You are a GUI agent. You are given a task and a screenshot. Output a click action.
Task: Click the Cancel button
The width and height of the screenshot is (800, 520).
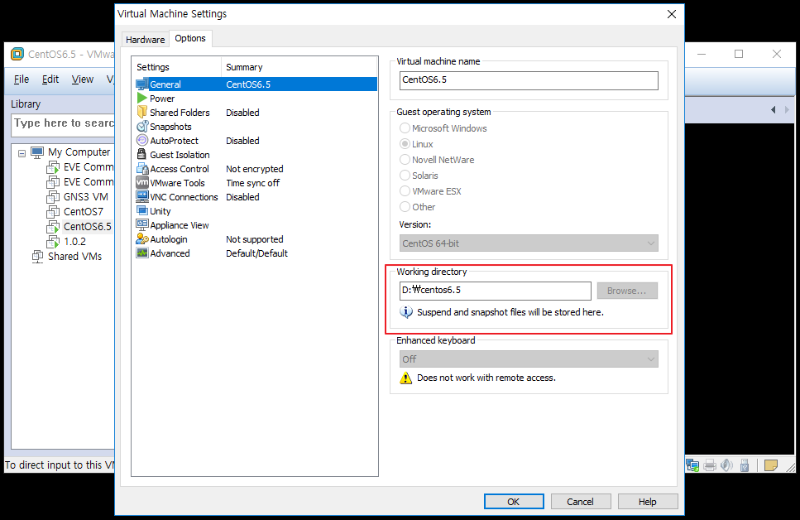pyautogui.click(x=580, y=502)
